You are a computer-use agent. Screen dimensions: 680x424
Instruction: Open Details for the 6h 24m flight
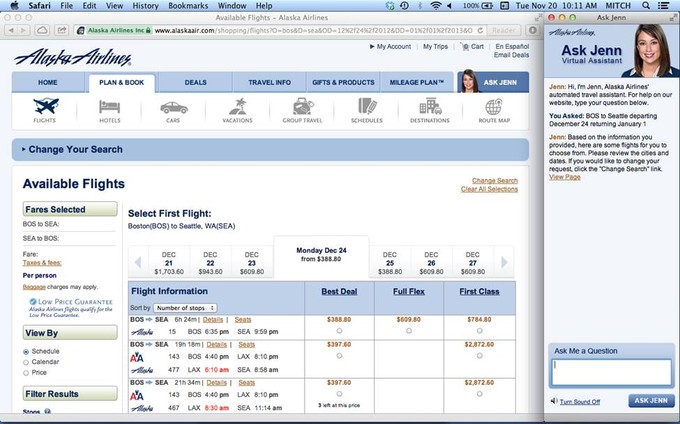coord(213,320)
